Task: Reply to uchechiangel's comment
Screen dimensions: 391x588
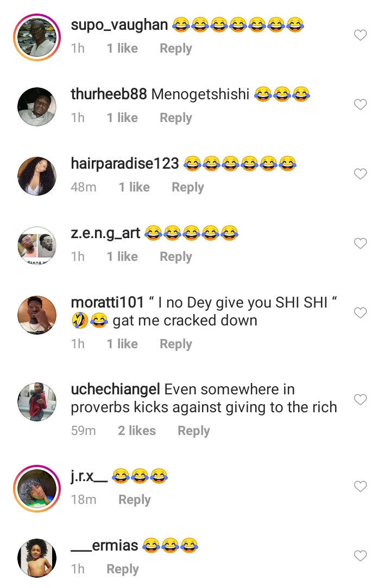Action: tap(193, 431)
